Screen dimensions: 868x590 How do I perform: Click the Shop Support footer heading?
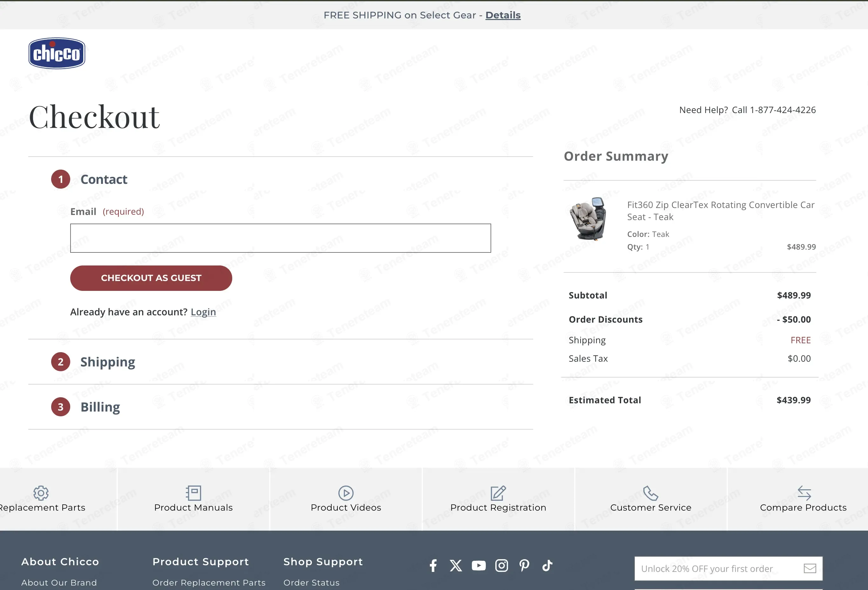point(323,562)
